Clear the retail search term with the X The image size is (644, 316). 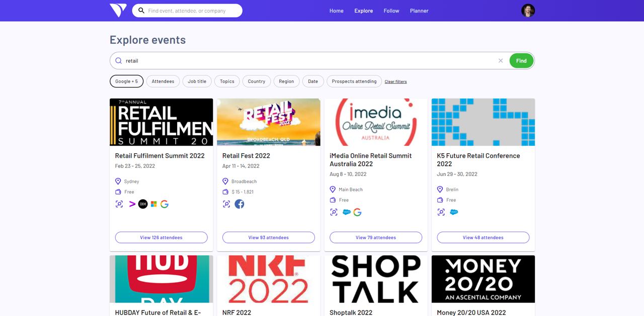(x=501, y=61)
